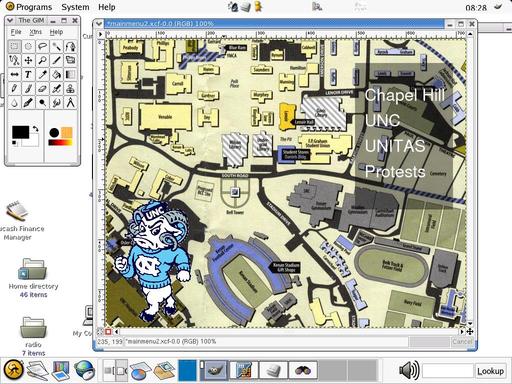Click the Lookup button in bottom panel
The width and height of the screenshot is (512, 384).
point(490,371)
